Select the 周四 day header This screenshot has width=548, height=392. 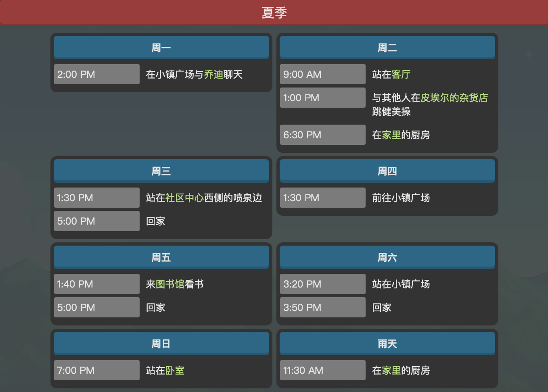(x=387, y=171)
